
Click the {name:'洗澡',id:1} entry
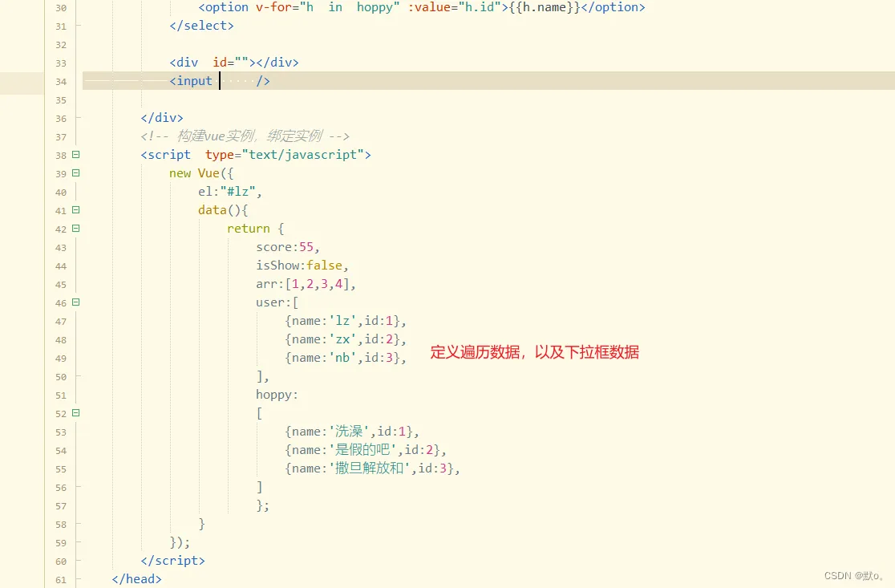tap(351, 432)
